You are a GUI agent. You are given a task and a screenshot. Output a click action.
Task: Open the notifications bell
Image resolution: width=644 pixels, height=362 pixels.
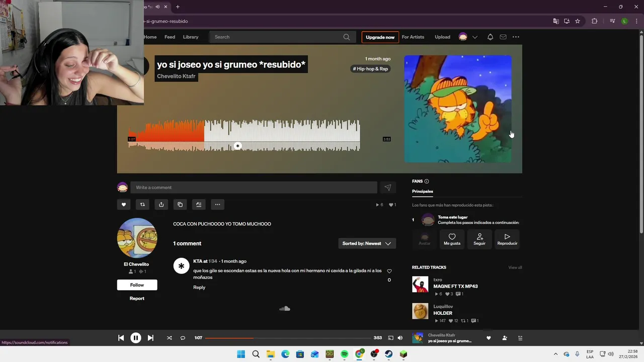[490, 37]
